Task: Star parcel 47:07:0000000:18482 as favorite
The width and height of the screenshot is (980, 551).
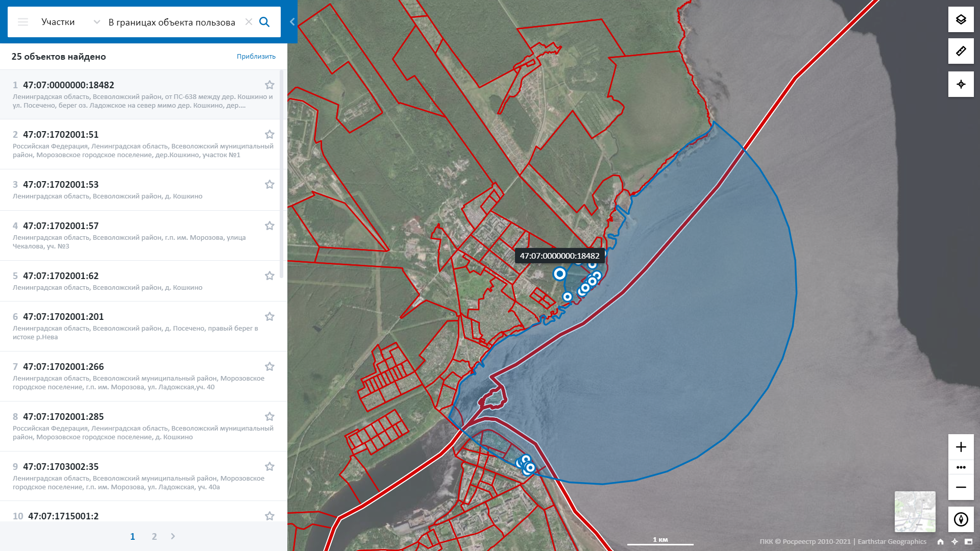Action: [x=269, y=85]
